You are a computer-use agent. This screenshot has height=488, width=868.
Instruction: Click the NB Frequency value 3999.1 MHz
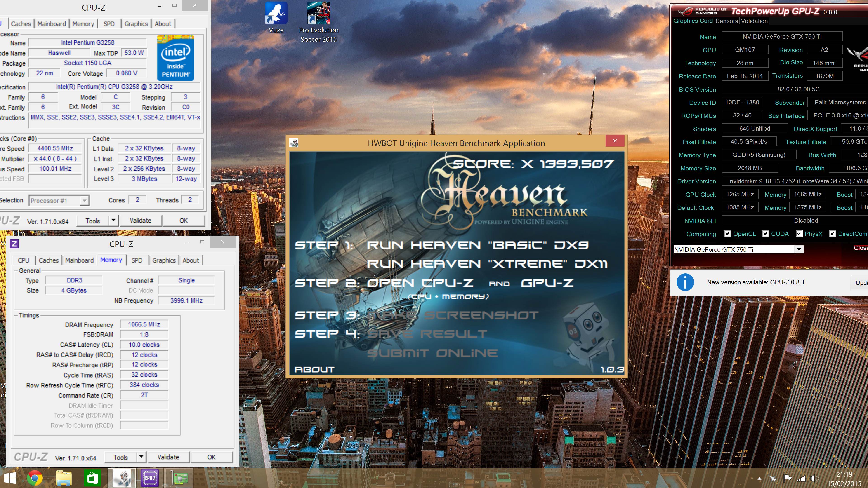tap(186, 300)
